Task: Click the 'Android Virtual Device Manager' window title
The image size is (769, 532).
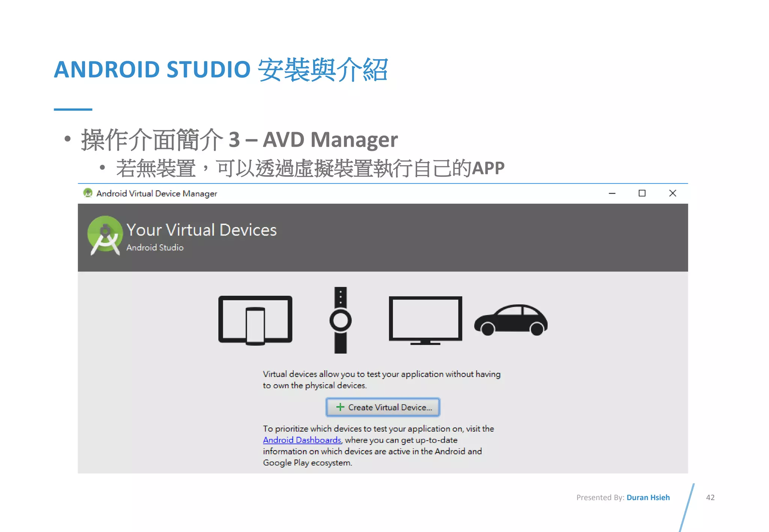Action: pos(157,194)
